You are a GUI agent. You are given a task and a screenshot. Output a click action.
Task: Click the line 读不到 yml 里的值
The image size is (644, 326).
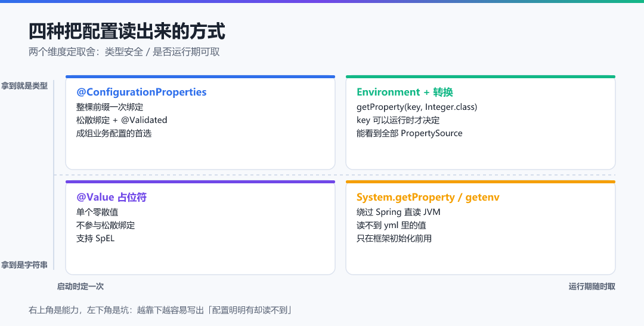[x=391, y=225]
